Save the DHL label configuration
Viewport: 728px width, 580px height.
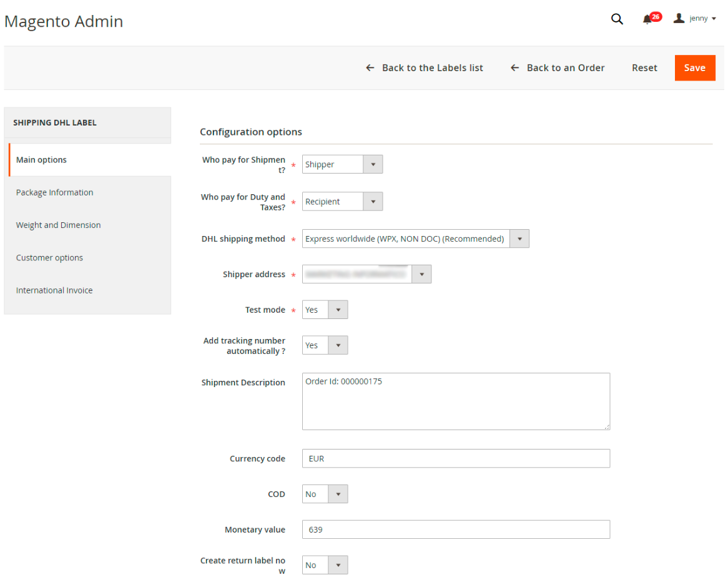[x=694, y=68]
